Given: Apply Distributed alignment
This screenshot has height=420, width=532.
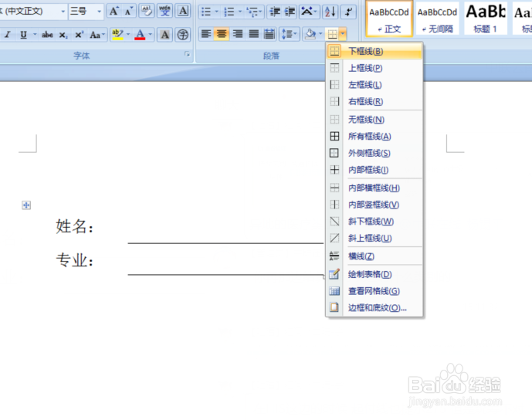Looking at the screenshot, I should point(269,34).
